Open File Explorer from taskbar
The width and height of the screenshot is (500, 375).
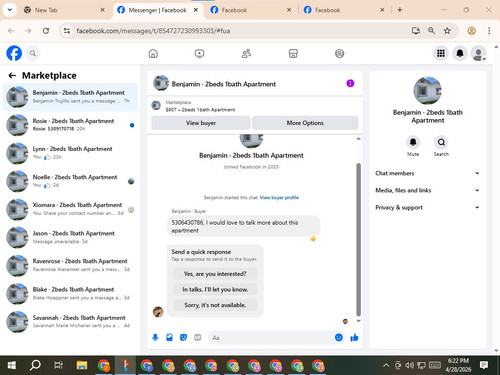(x=81, y=365)
